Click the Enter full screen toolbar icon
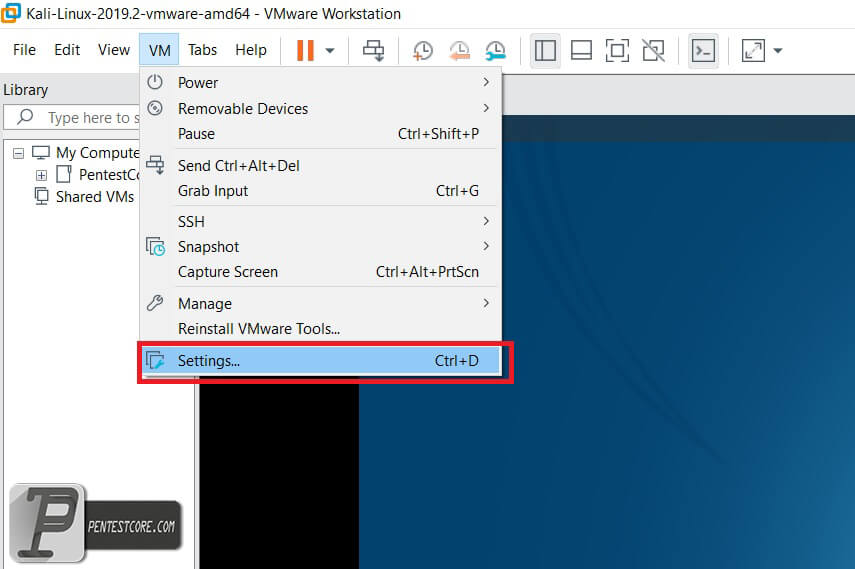This screenshot has height=569, width=855. coord(617,51)
